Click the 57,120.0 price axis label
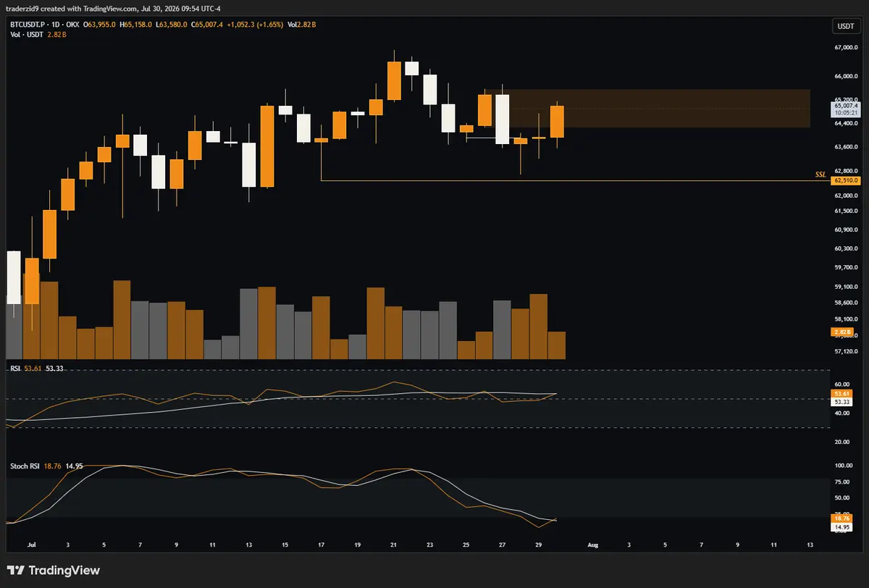The height and width of the screenshot is (588, 869). point(845,352)
